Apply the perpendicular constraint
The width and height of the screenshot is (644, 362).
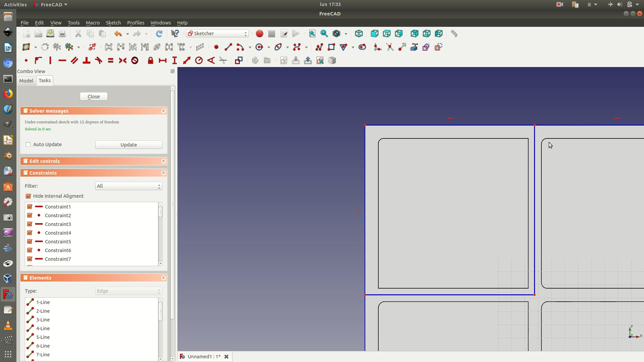[x=87, y=61]
